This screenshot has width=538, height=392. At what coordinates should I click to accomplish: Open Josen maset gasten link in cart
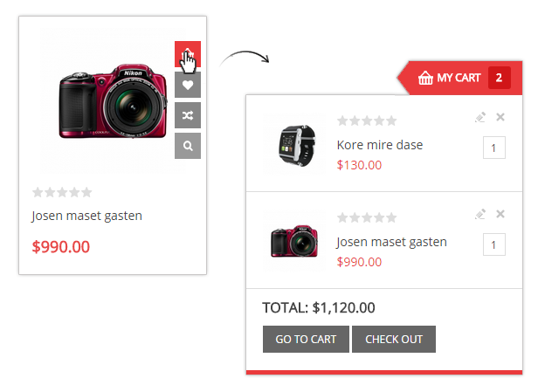pyautogui.click(x=391, y=242)
